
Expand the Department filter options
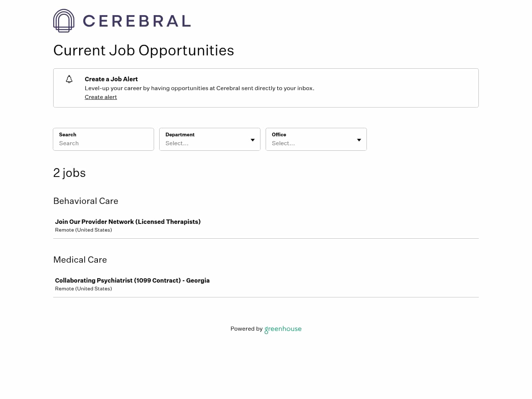pos(252,140)
